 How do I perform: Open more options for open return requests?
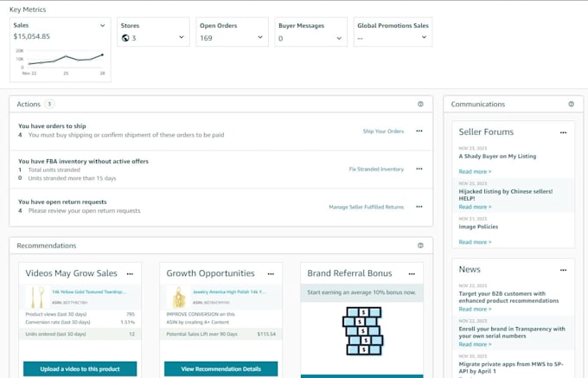point(419,207)
